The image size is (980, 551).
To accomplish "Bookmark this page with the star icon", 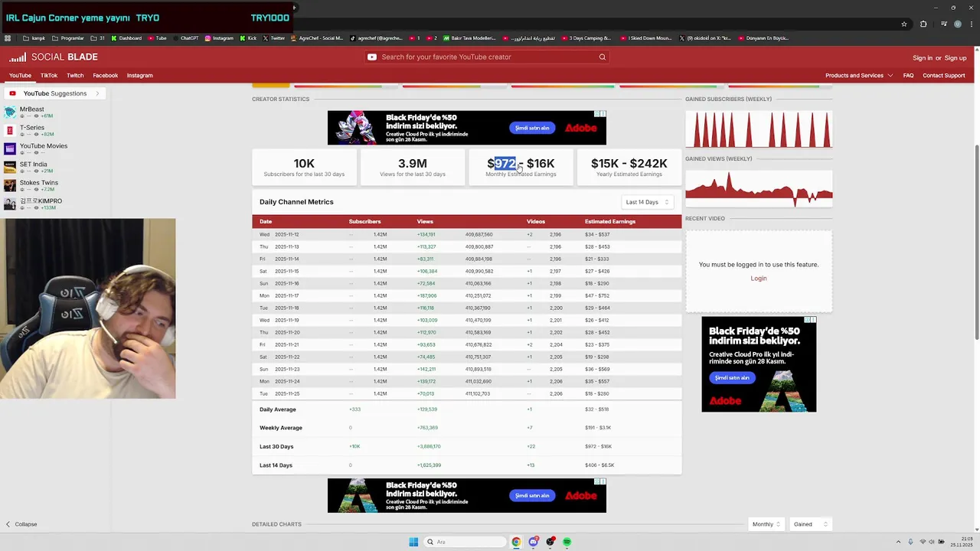I will tap(904, 24).
